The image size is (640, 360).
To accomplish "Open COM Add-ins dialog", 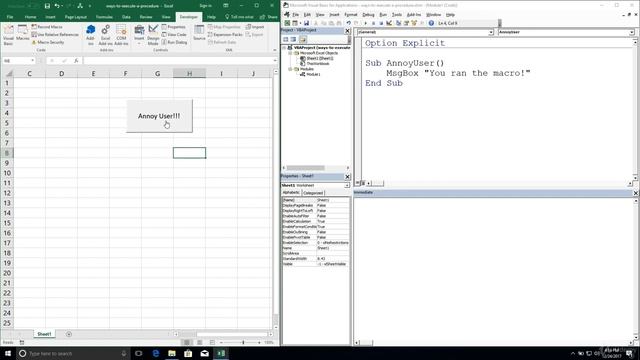I will click(121, 35).
